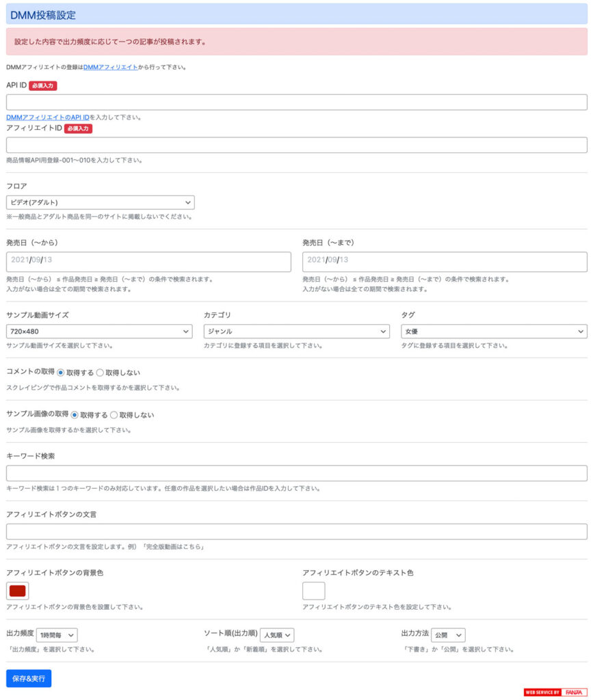Open the ソート順(出力順) dropdown
593x700 pixels.
coord(277,635)
